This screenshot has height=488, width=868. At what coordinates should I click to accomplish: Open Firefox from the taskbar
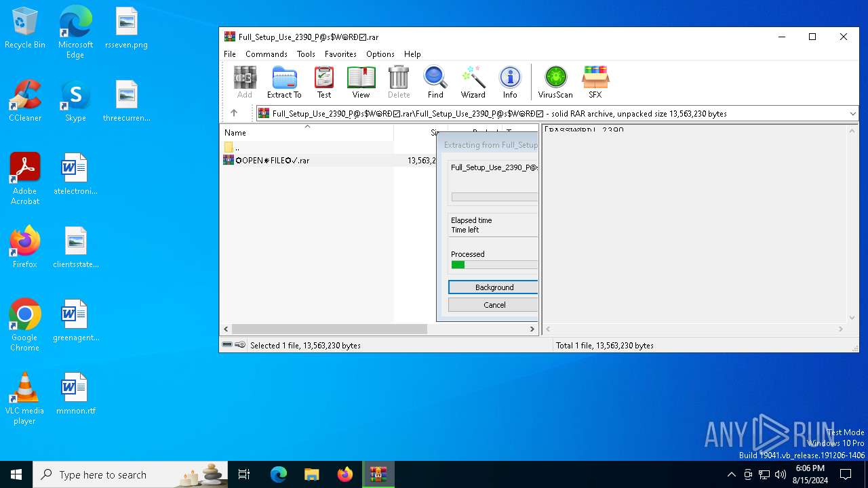coord(344,474)
